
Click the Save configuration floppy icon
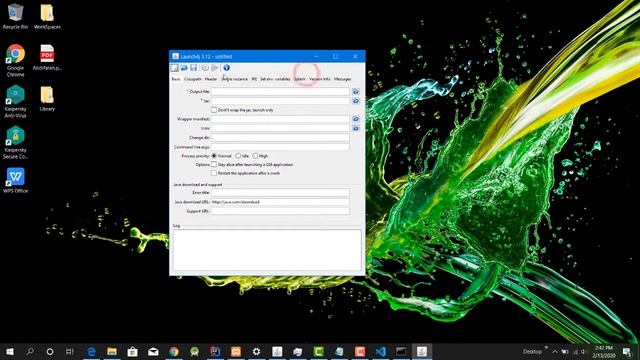193,68
